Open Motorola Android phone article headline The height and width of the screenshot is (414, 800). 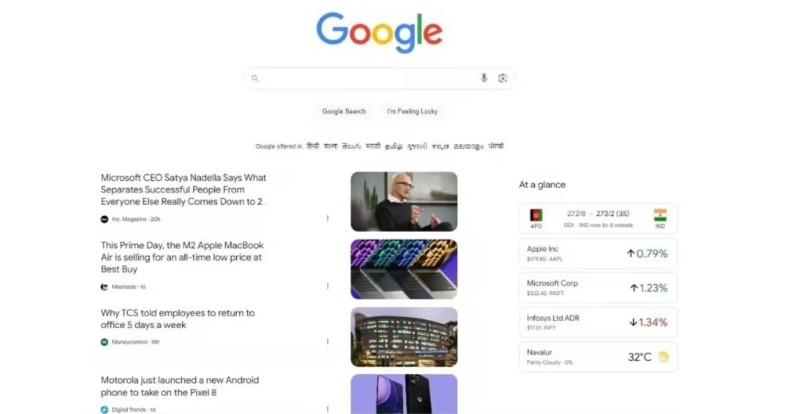pyautogui.click(x=180, y=386)
